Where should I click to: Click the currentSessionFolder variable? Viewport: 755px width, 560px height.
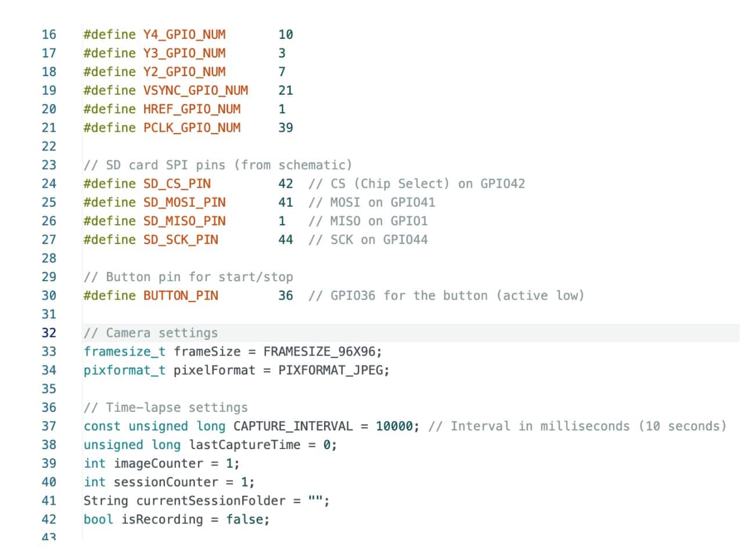pyautogui.click(x=211, y=501)
